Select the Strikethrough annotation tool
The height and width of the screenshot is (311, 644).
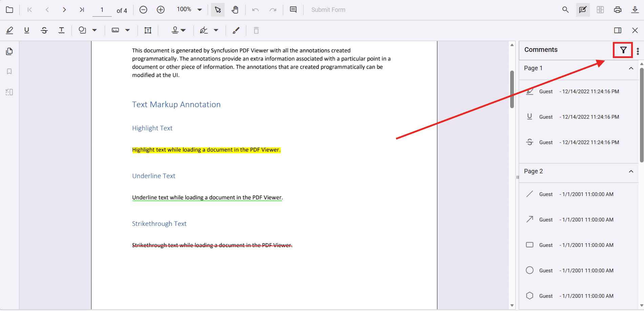[x=44, y=31]
